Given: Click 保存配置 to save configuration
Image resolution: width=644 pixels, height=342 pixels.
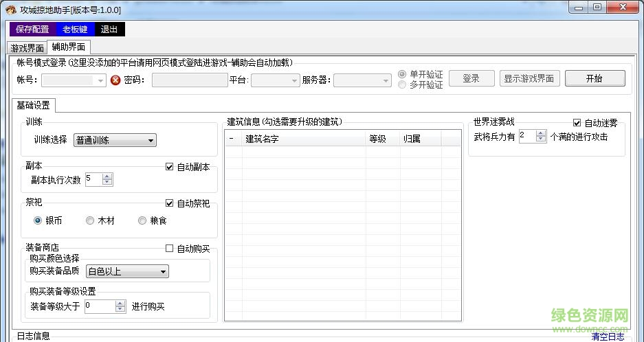Looking at the screenshot, I should (x=32, y=30).
